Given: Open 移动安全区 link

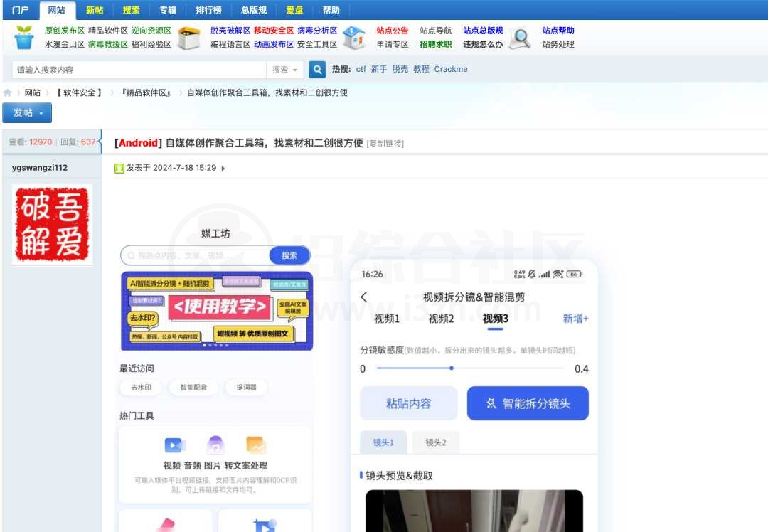Looking at the screenshot, I should click(x=274, y=31).
